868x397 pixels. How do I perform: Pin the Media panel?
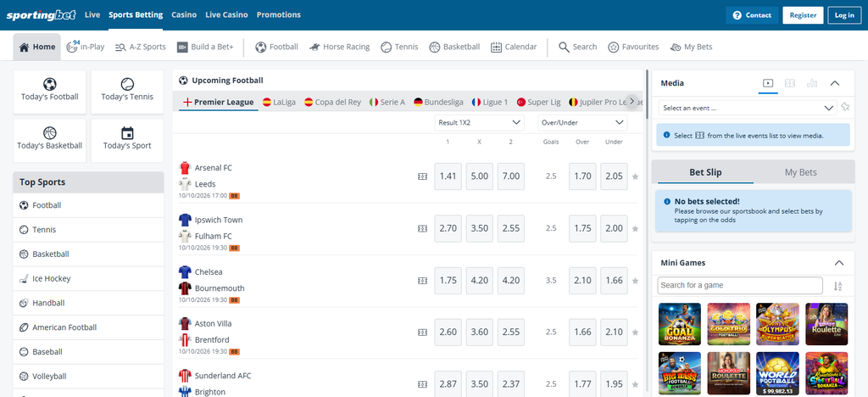845,108
